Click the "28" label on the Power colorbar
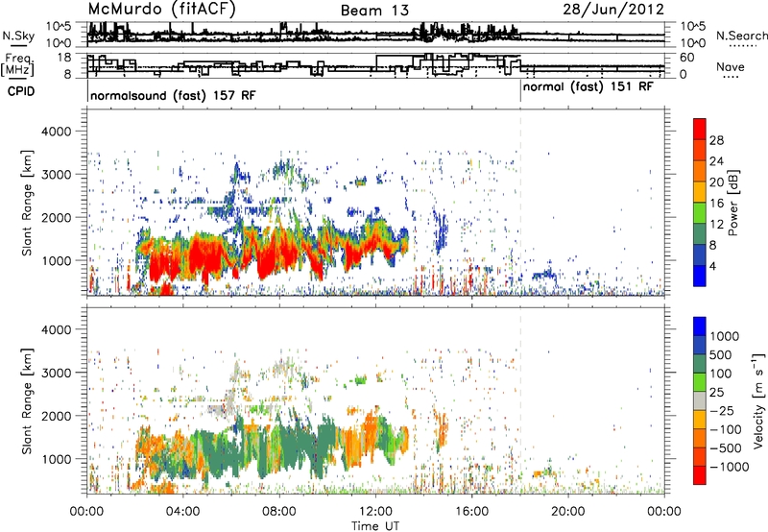 [x=716, y=140]
